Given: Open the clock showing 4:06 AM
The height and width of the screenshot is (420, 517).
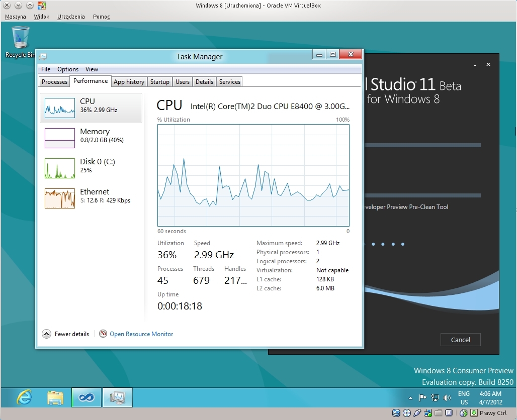Looking at the screenshot, I should tap(491, 398).
